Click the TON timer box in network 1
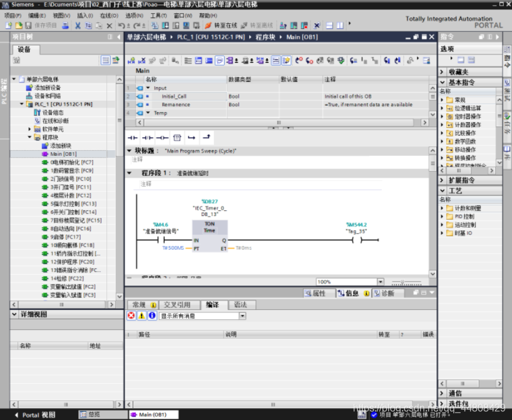This screenshot has width=512, height=420. pyautogui.click(x=210, y=236)
